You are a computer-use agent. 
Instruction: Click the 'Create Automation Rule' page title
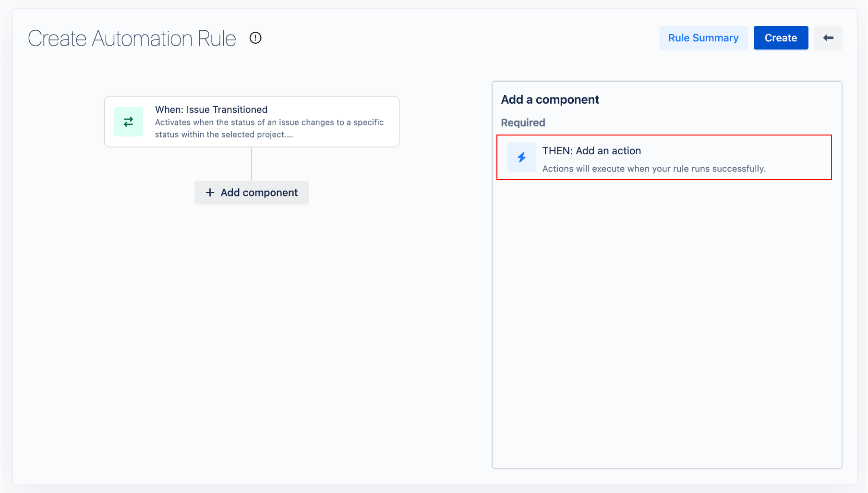click(x=132, y=38)
